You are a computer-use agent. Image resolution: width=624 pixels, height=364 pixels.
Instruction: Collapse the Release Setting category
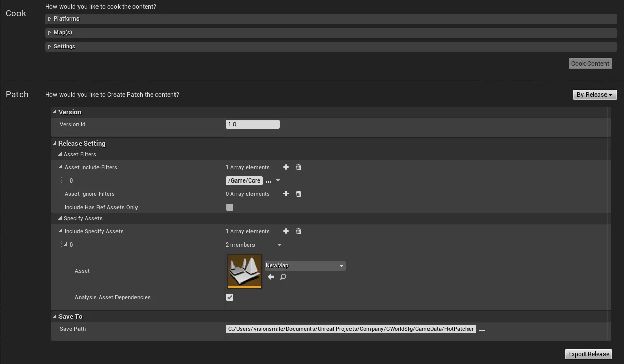click(x=55, y=144)
